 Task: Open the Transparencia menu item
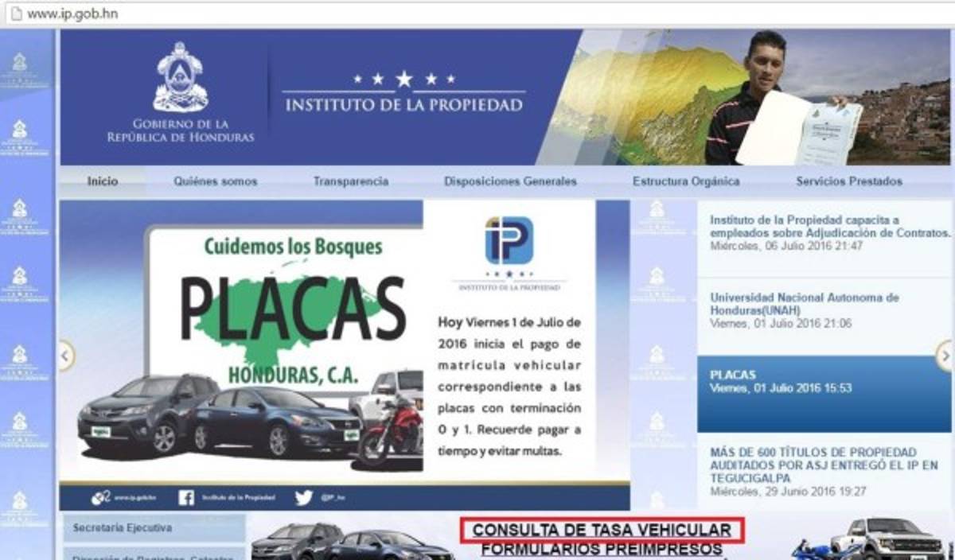(351, 181)
